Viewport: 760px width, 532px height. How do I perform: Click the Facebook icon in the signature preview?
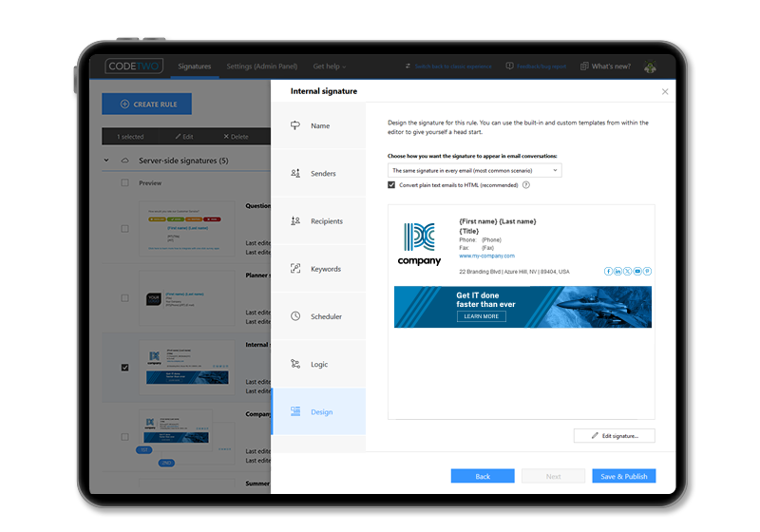click(608, 272)
